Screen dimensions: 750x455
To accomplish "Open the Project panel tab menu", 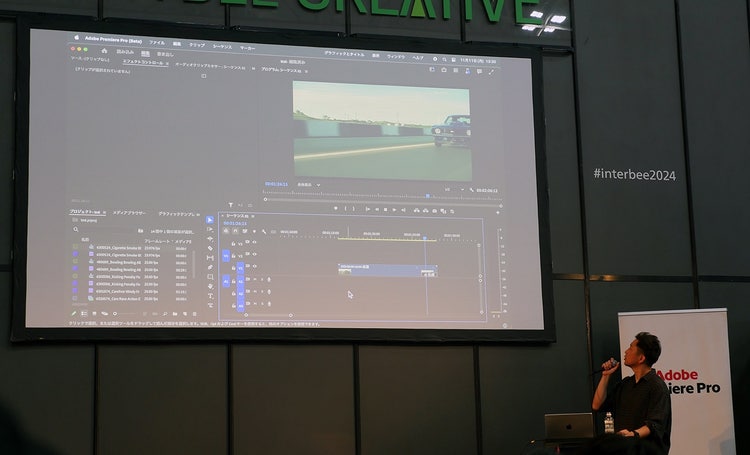I will click(104, 212).
